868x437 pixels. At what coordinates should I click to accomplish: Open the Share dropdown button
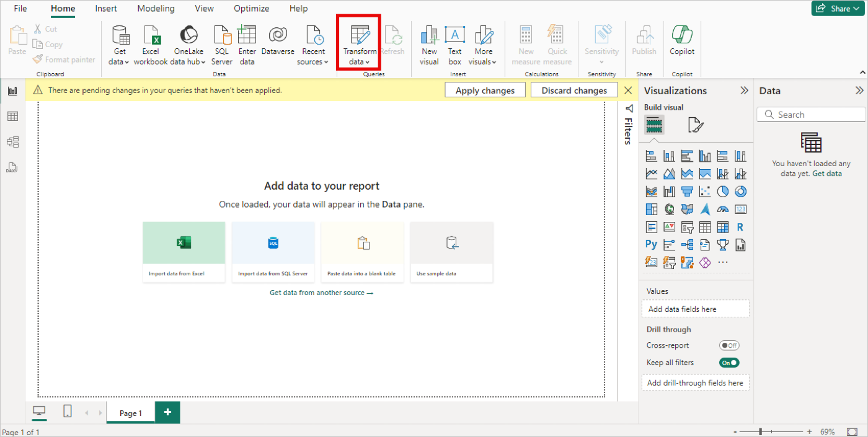pos(839,8)
